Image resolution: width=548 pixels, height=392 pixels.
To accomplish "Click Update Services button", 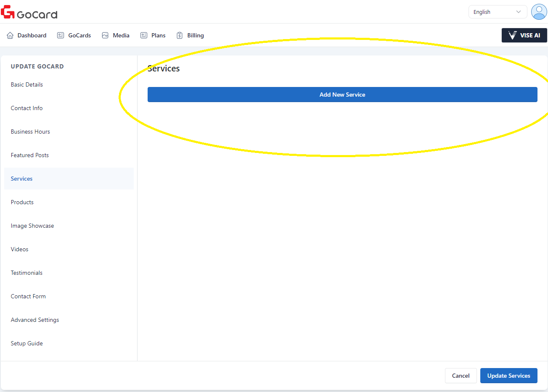I will (508, 376).
